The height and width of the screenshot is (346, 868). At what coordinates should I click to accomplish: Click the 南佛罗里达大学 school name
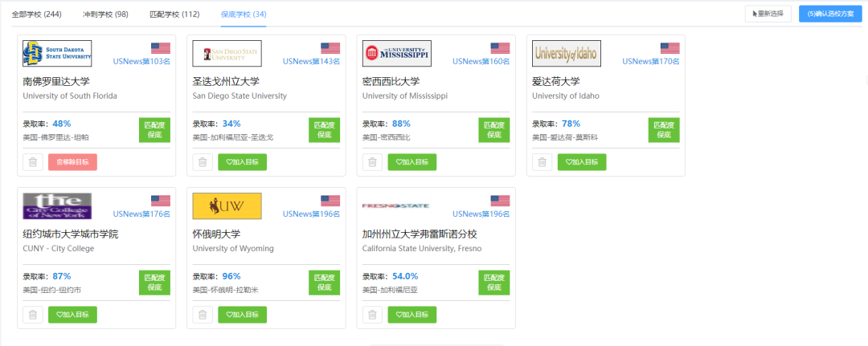(x=56, y=82)
